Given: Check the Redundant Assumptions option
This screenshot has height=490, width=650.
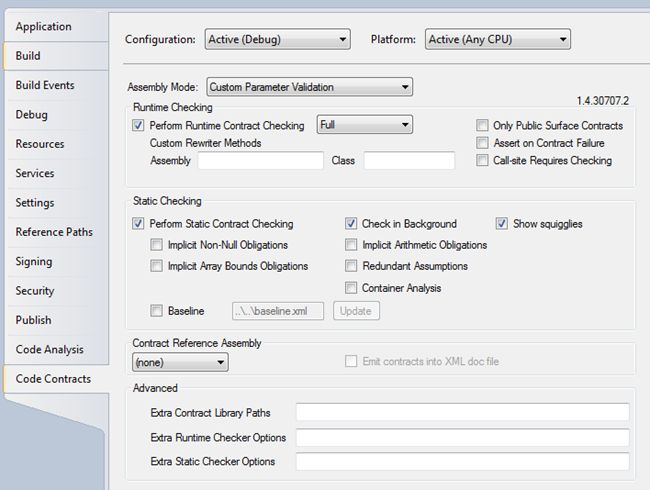Looking at the screenshot, I should [351, 266].
